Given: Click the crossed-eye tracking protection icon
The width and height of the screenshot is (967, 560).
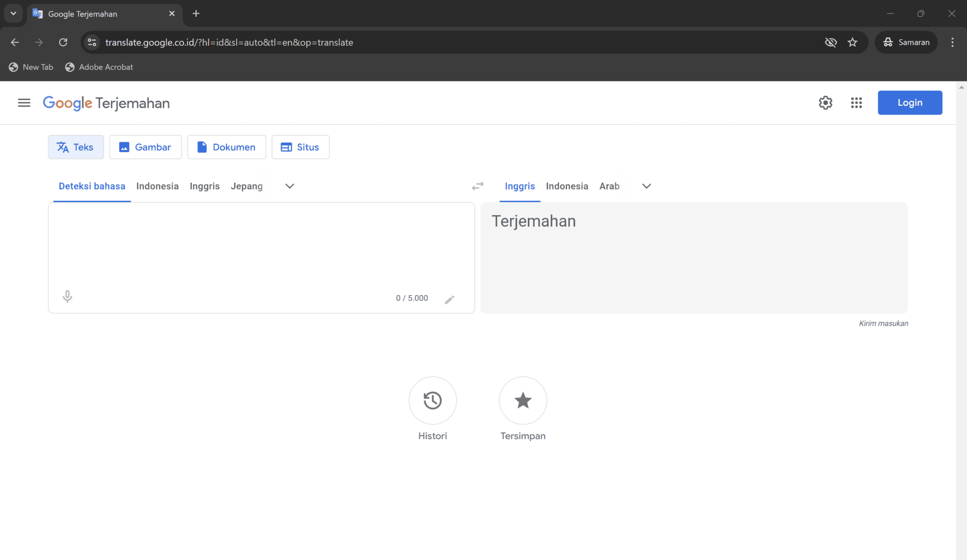Looking at the screenshot, I should [x=831, y=42].
